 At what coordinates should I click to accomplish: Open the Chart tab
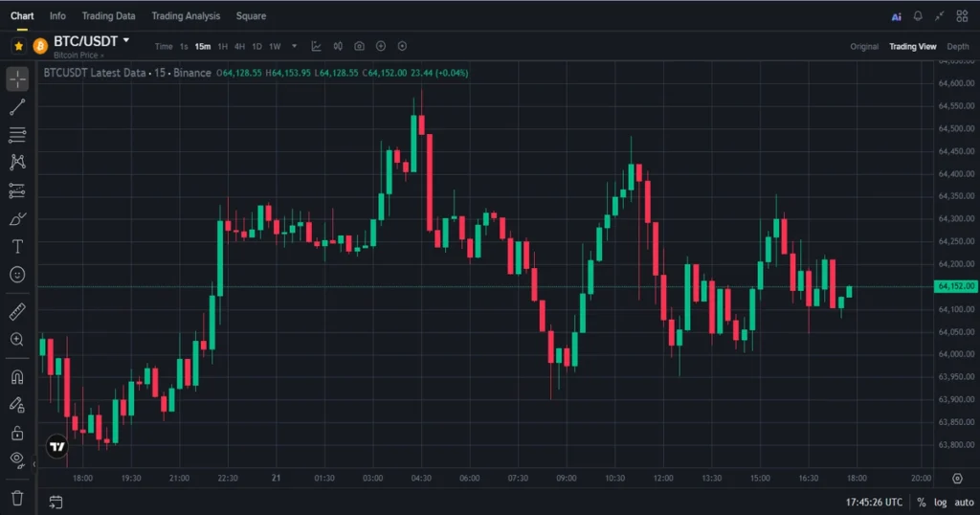(22, 15)
